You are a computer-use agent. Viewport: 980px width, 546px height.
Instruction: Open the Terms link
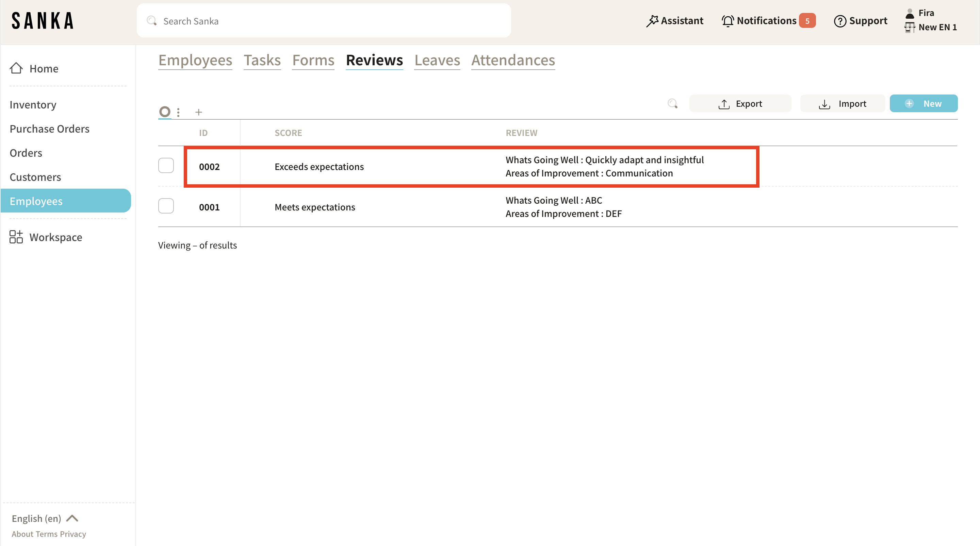46,534
